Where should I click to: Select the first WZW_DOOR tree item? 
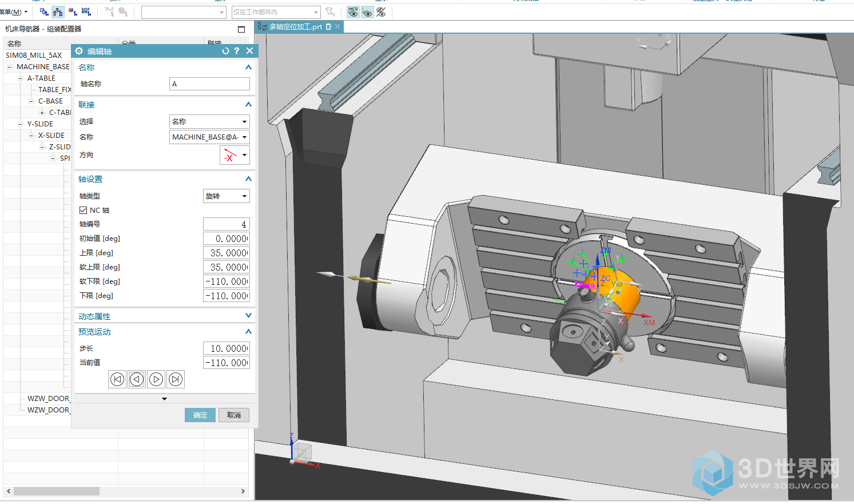(49, 399)
